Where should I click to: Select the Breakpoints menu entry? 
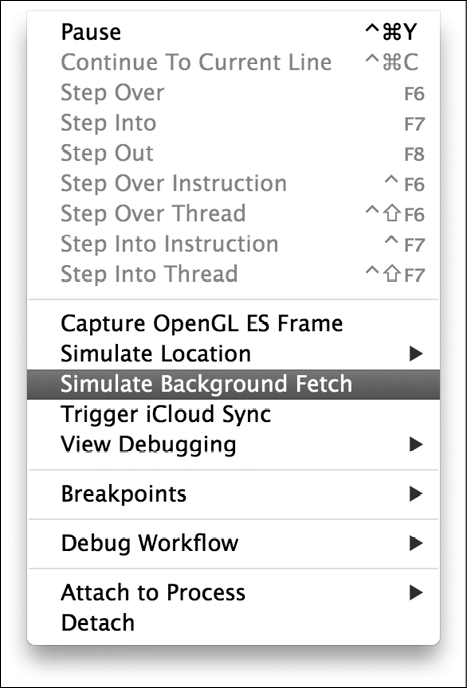tap(233, 494)
